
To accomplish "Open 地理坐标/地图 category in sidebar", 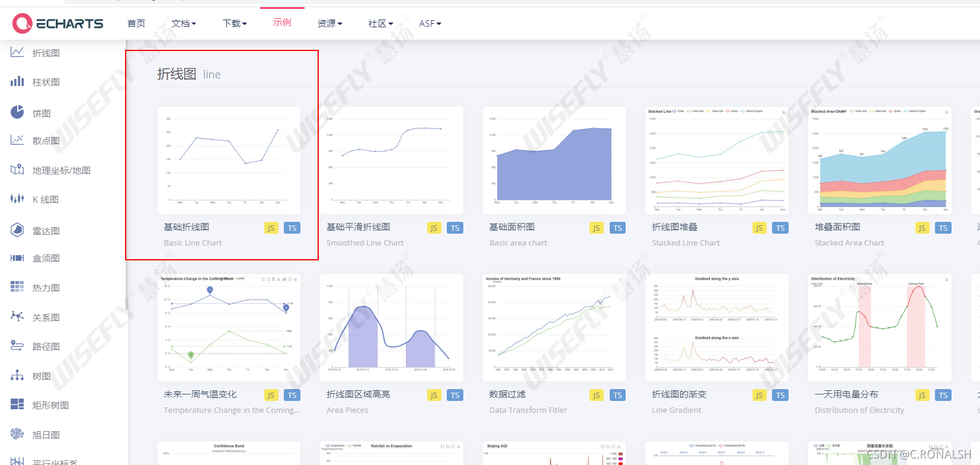I will (x=63, y=170).
